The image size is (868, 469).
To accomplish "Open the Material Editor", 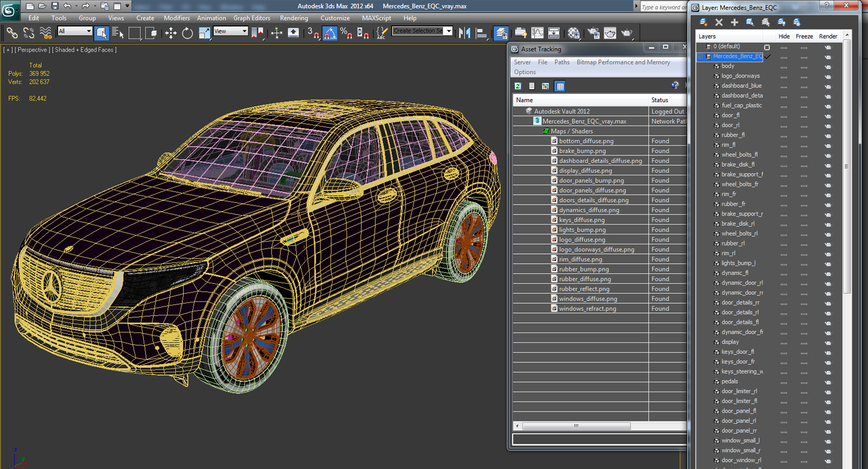I will (x=574, y=33).
